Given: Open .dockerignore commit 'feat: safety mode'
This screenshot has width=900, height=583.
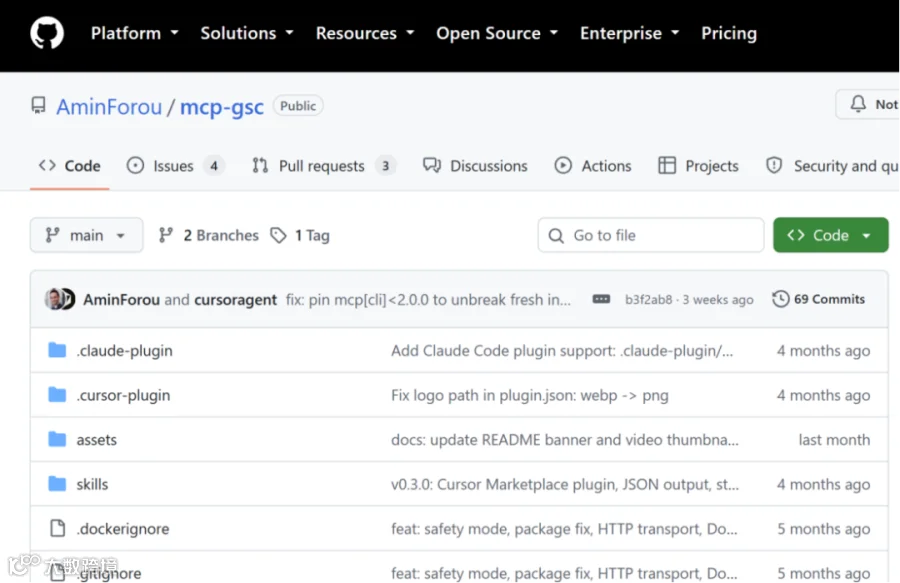Looking at the screenshot, I should click(x=564, y=529).
